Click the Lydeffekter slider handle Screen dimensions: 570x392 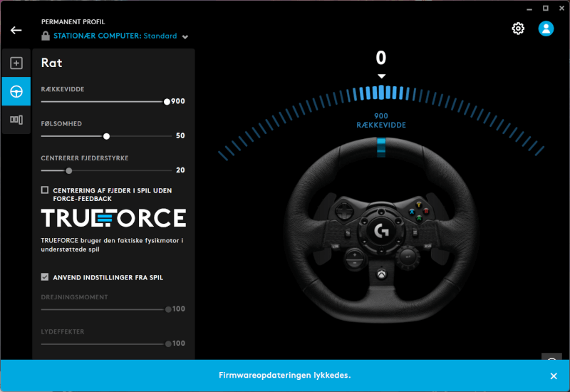click(x=168, y=344)
